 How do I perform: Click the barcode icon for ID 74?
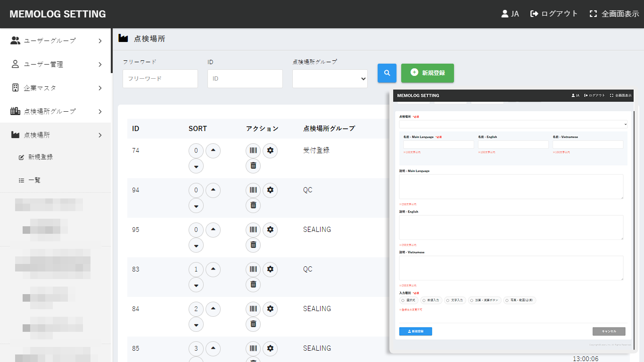click(253, 151)
